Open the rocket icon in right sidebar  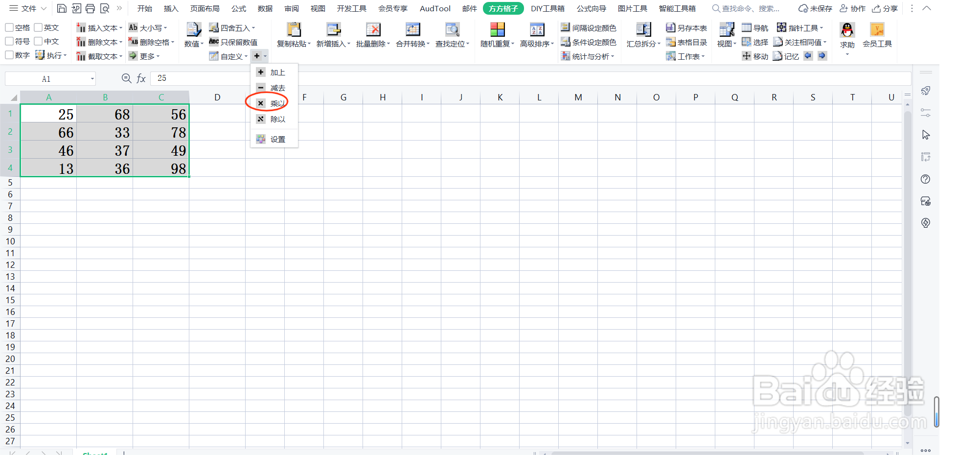click(925, 91)
